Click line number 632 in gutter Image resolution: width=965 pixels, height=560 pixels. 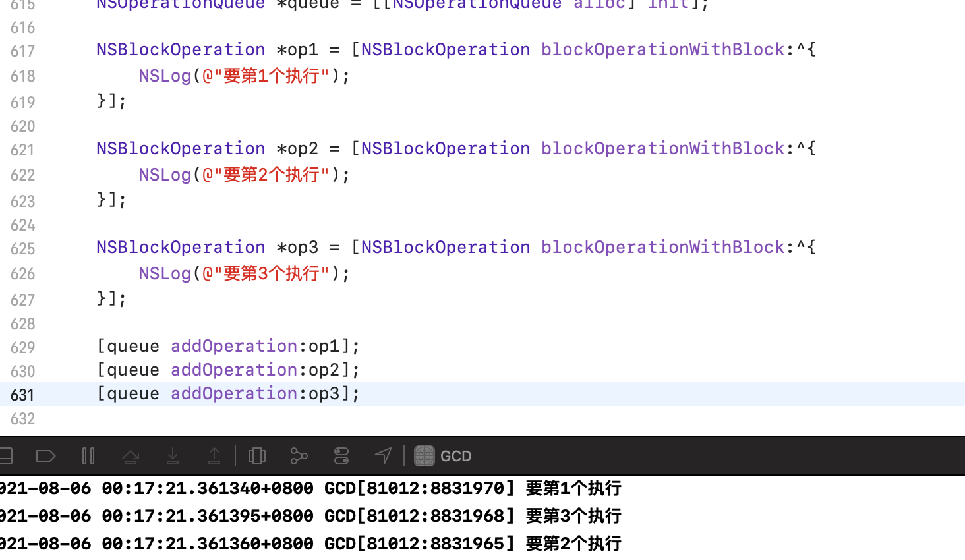coord(22,418)
